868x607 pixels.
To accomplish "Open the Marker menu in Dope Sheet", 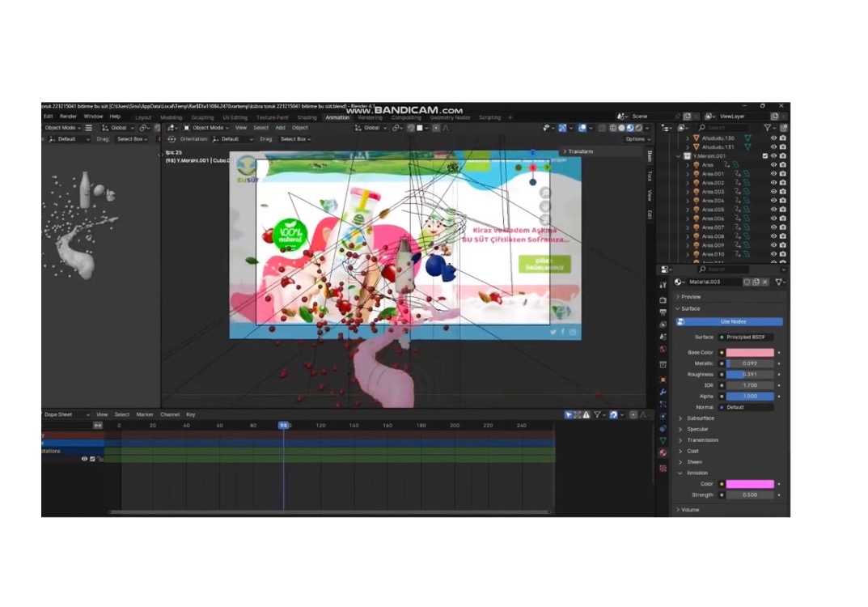I will [145, 414].
